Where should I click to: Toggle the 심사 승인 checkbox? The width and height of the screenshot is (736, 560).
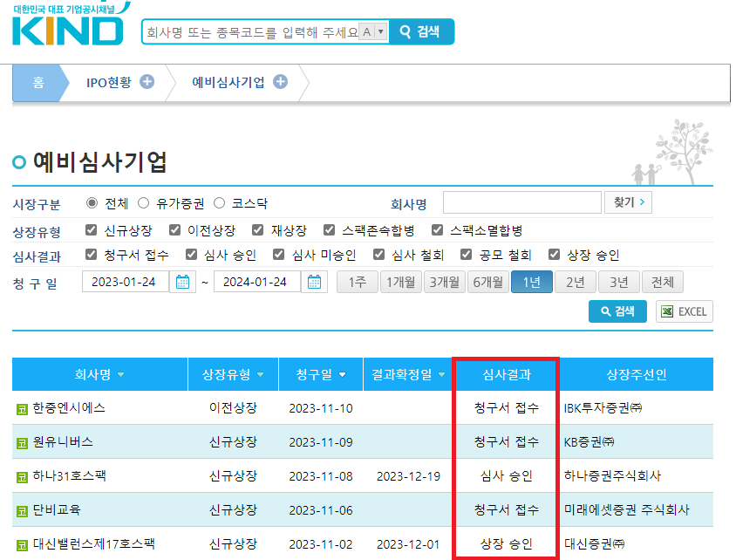pyautogui.click(x=191, y=255)
